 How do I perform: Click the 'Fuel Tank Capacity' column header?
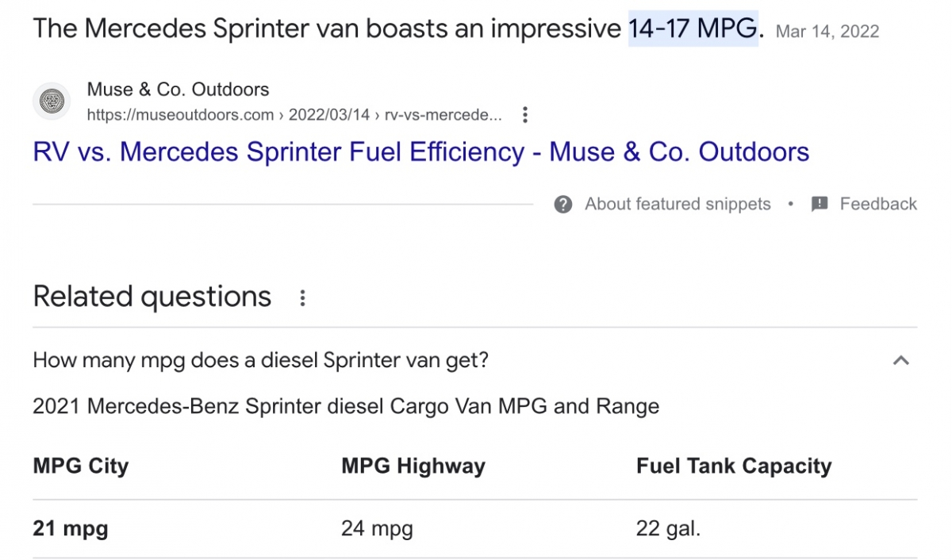734,466
